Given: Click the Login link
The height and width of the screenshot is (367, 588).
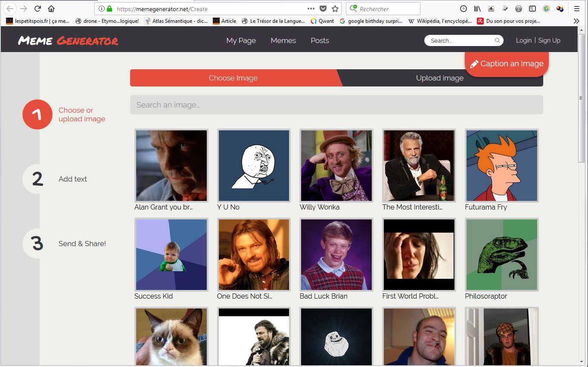Looking at the screenshot, I should (523, 40).
